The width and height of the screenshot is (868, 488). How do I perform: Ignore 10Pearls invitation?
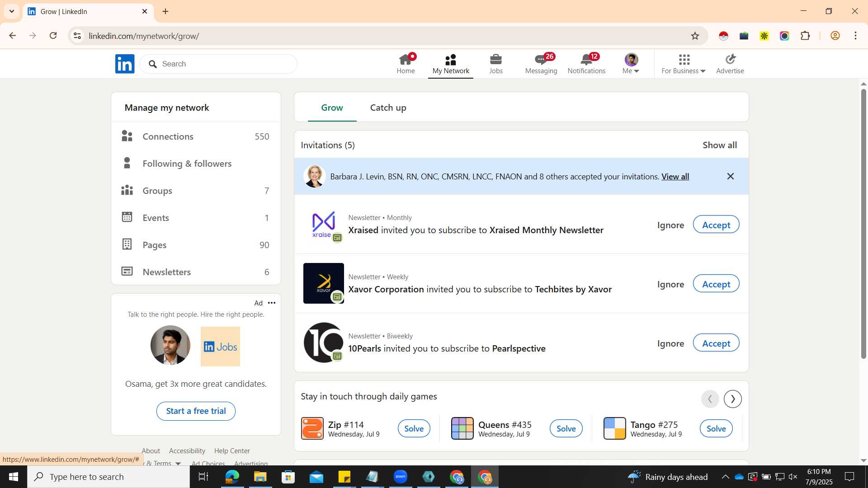pyautogui.click(x=670, y=343)
